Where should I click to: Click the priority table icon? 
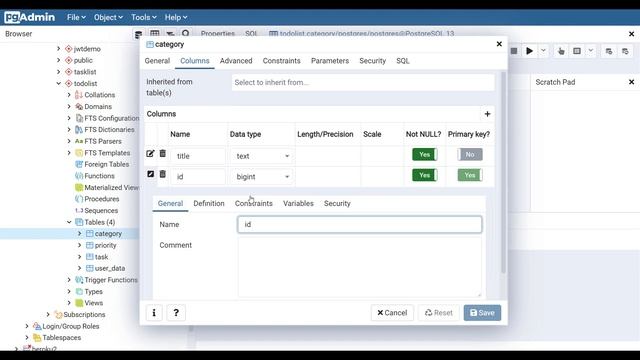click(89, 245)
